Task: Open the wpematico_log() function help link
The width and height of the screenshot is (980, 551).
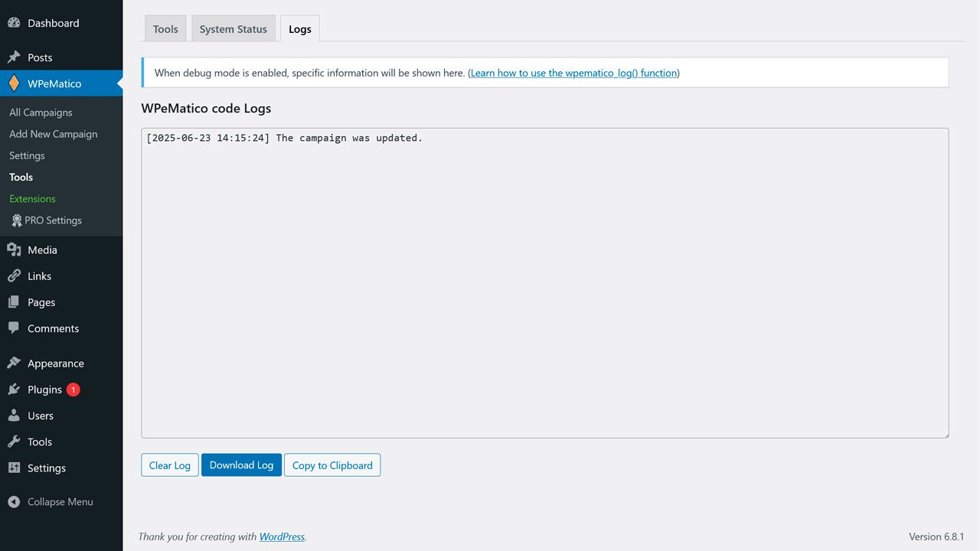Action: click(573, 73)
